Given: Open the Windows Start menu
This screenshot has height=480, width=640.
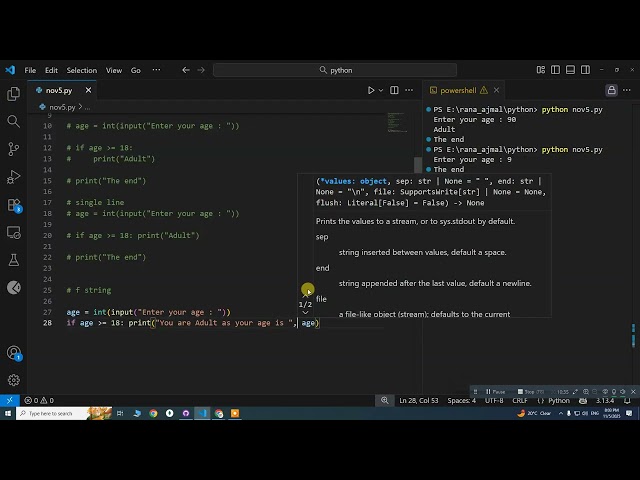Looking at the screenshot, I should (7, 413).
